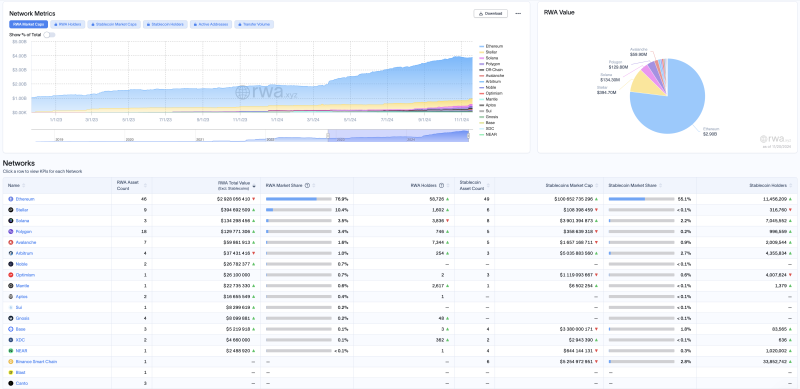Switch to the Transfer Volume tab
Viewport: 800px width, 389px height.
[x=255, y=24]
